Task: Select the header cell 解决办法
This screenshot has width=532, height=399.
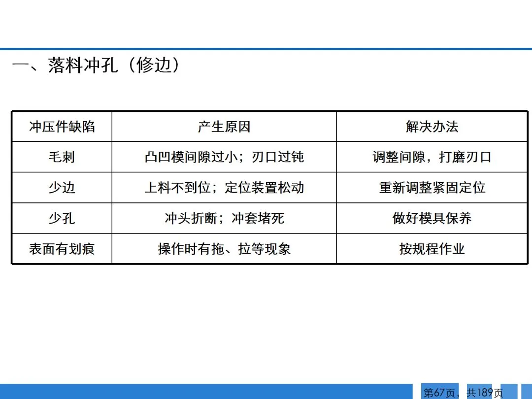Action: click(x=432, y=127)
